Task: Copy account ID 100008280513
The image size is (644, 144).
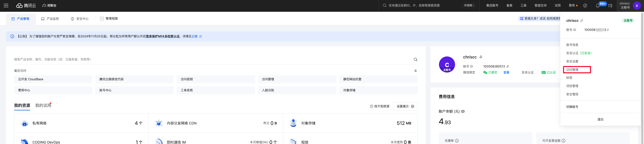Action: click(x=508, y=66)
